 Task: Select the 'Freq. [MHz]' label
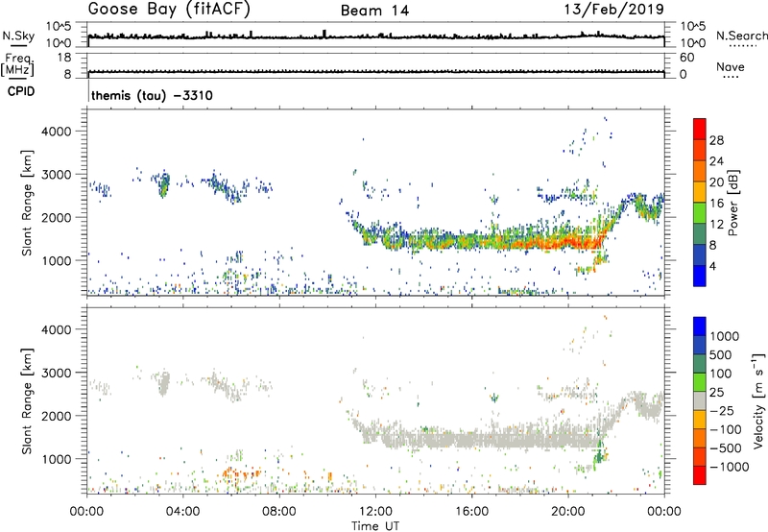click(x=18, y=64)
